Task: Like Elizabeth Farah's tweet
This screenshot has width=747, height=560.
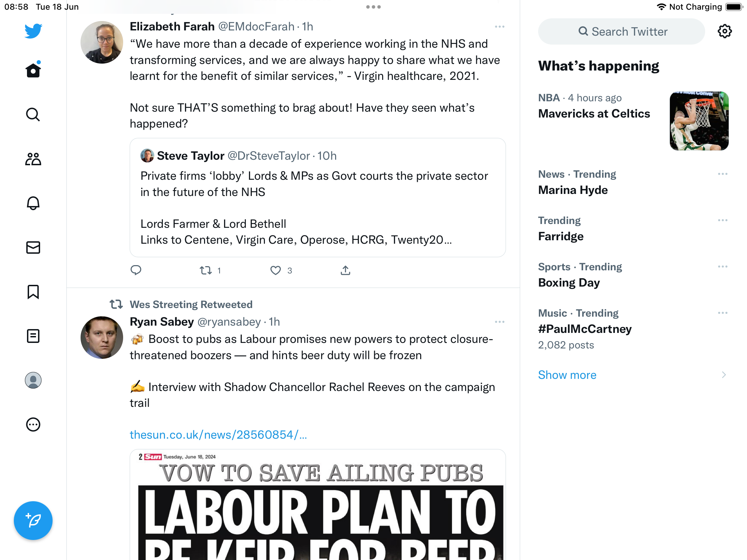Action: [276, 270]
